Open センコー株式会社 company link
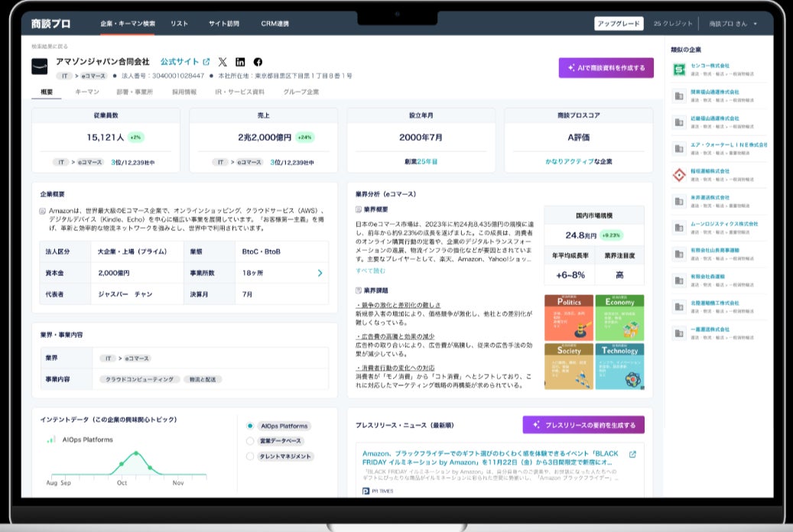 click(x=710, y=66)
